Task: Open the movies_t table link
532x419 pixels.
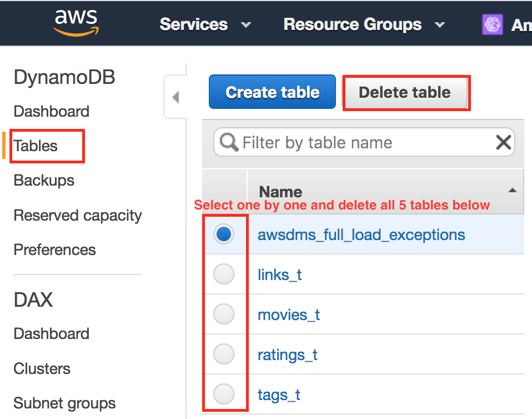Action: (x=288, y=314)
